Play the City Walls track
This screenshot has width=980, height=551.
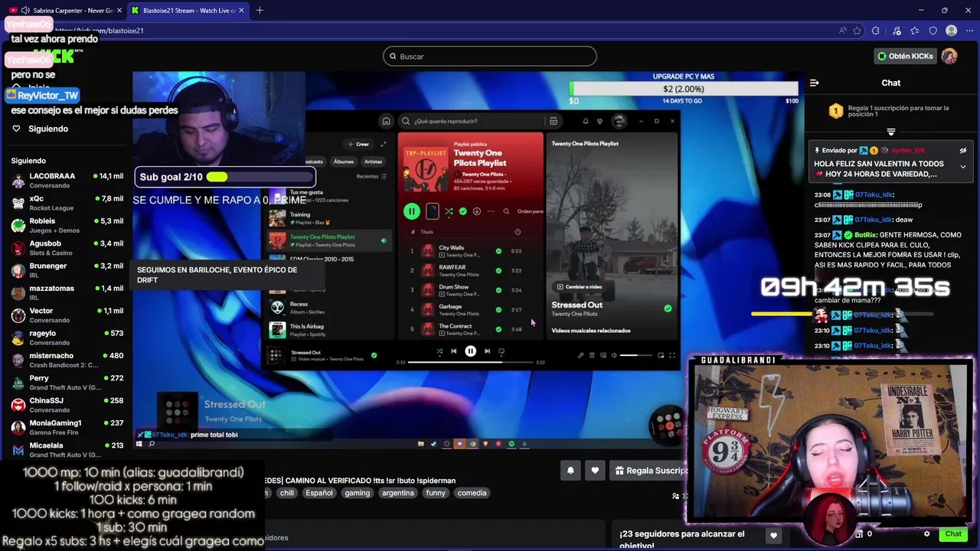pos(469,251)
